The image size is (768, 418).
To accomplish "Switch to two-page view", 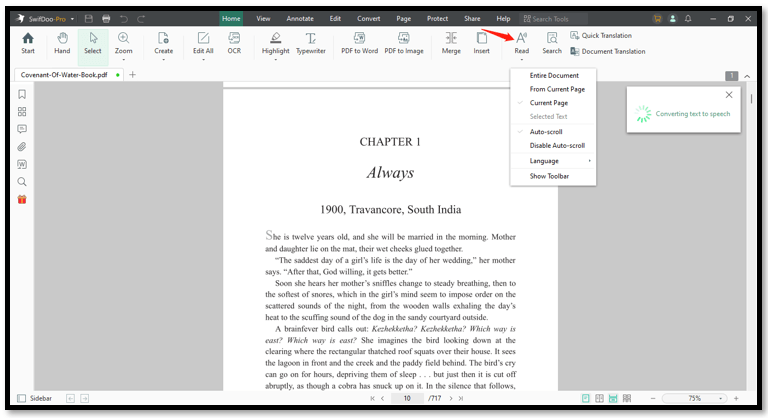I will [599, 398].
